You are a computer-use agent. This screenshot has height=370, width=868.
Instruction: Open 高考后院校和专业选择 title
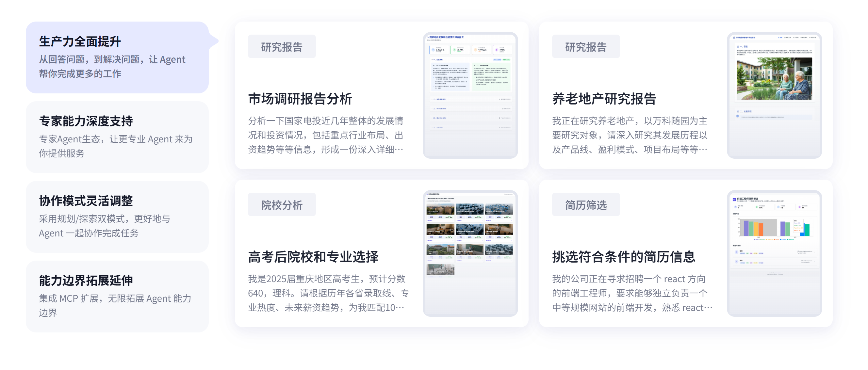click(x=313, y=257)
